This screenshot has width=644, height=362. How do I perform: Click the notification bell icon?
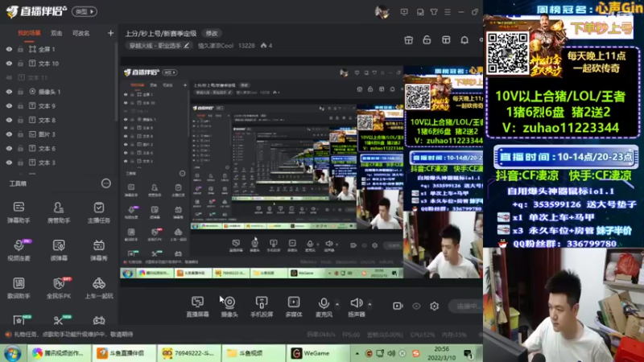point(464,39)
